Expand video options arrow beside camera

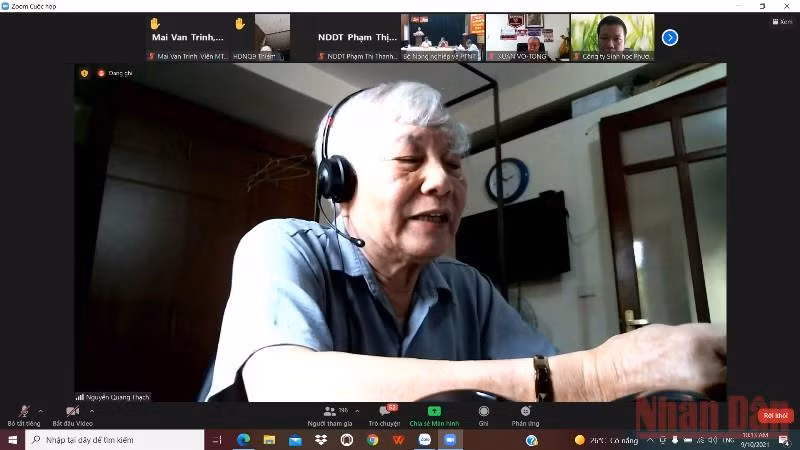(92, 411)
